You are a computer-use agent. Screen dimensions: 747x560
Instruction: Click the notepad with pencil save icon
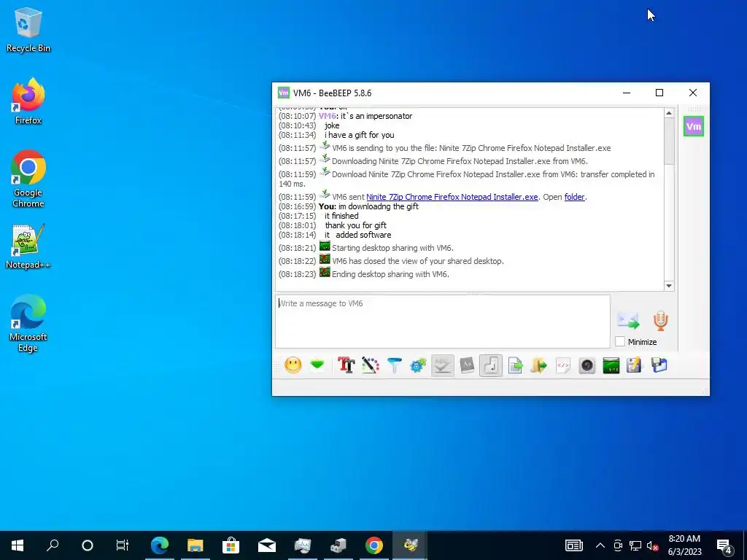coord(635,366)
